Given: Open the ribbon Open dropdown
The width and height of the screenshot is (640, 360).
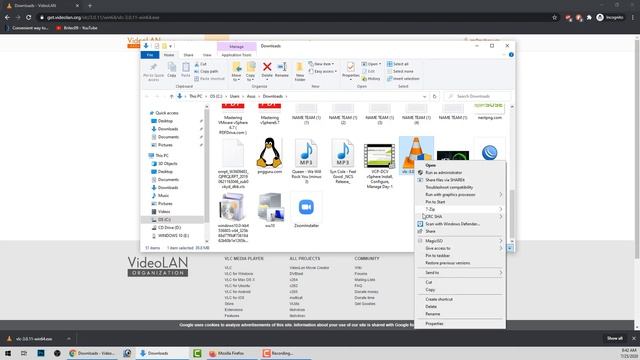Looking at the screenshot, I should [371, 64].
